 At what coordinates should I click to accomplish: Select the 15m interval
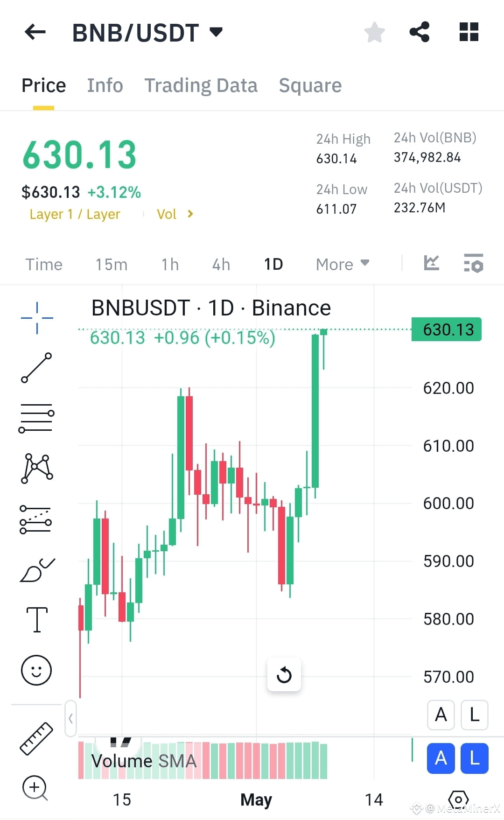pyautogui.click(x=112, y=265)
